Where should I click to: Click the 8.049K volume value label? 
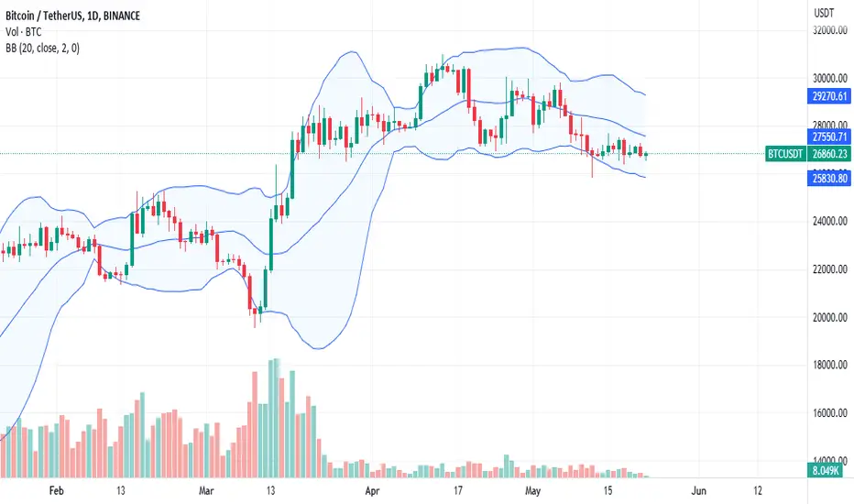pyautogui.click(x=825, y=470)
